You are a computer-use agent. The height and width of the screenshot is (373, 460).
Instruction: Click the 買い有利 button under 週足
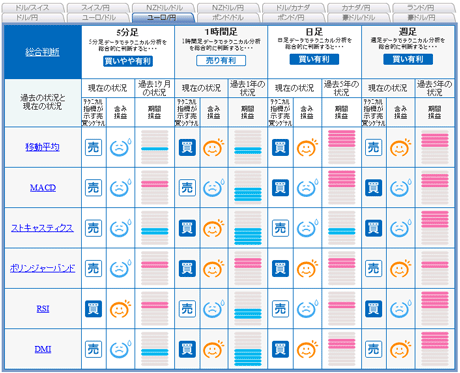coord(408,59)
